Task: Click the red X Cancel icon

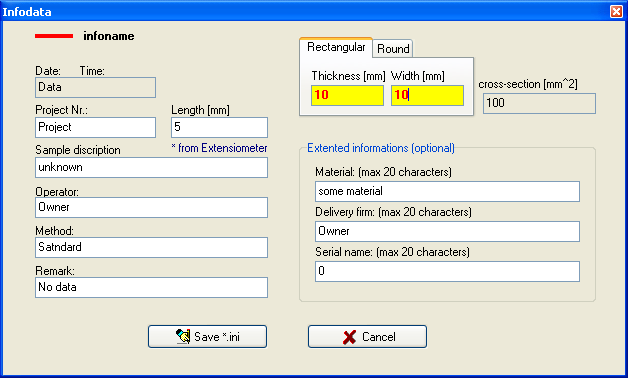Action: point(349,337)
